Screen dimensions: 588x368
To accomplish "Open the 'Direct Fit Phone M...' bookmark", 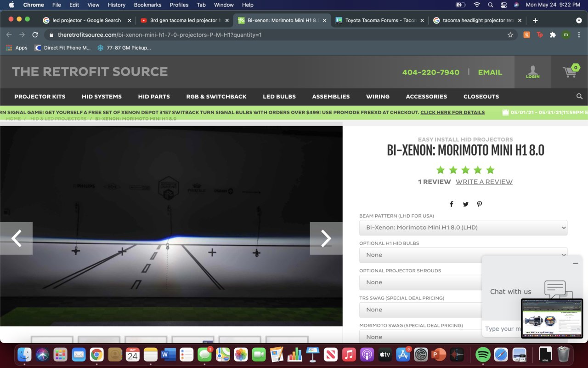I will (x=62, y=48).
